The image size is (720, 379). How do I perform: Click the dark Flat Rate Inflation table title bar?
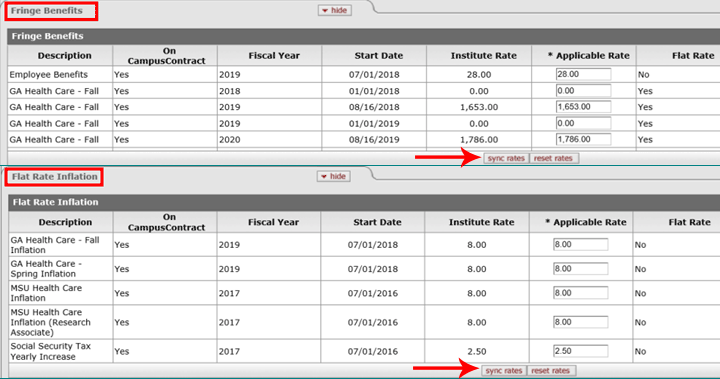coord(364,202)
